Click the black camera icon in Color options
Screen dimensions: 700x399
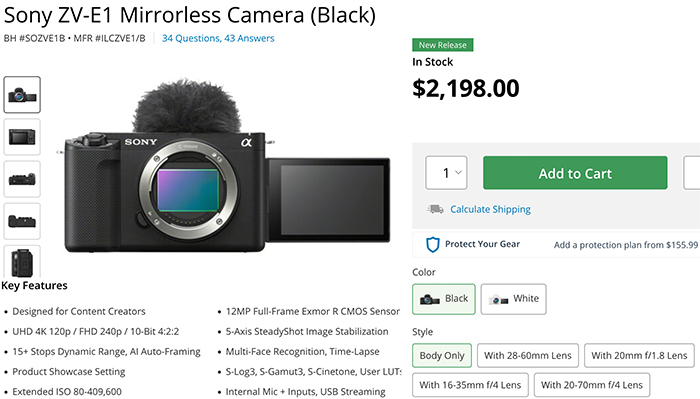[x=429, y=299]
